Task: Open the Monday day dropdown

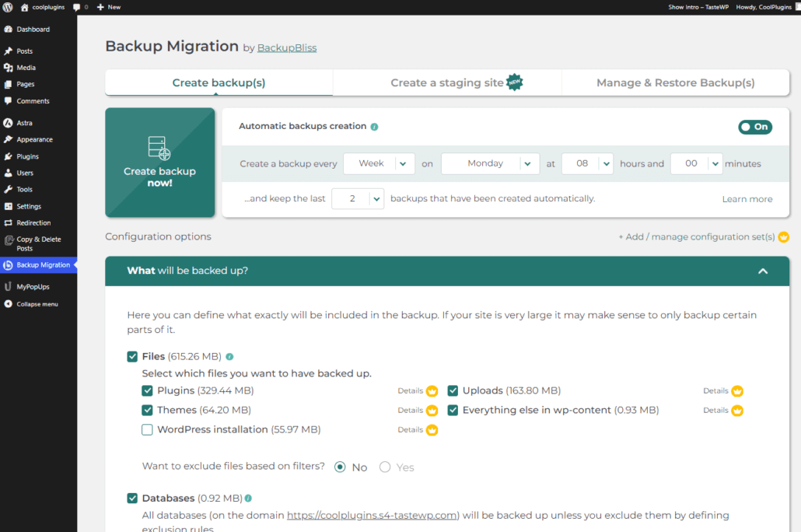Action: [x=491, y=163]
